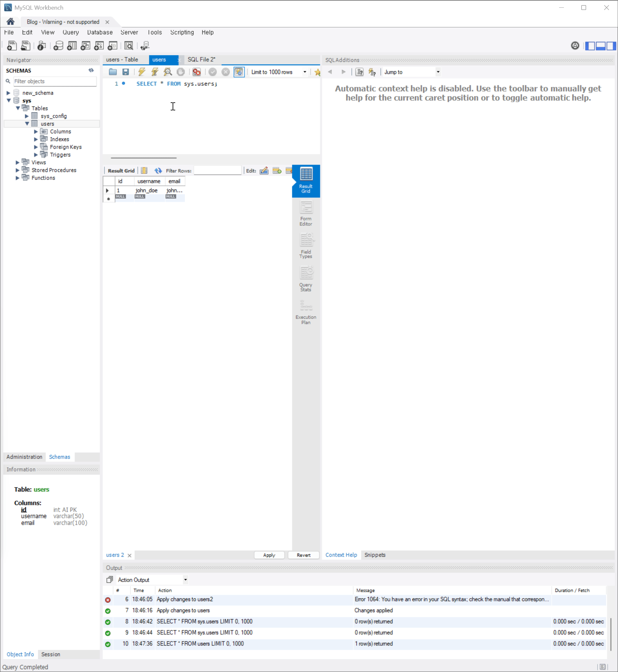This screenshot has height=672, width=618.
Task: Save current statement to snippets star icon
Action: point(317,72)
